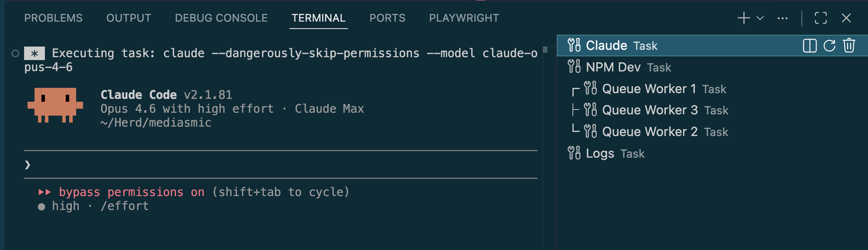Click the wrench icon beside NPM Dev
The width and height of the screenshot is (868, 250).
[574, 67]
